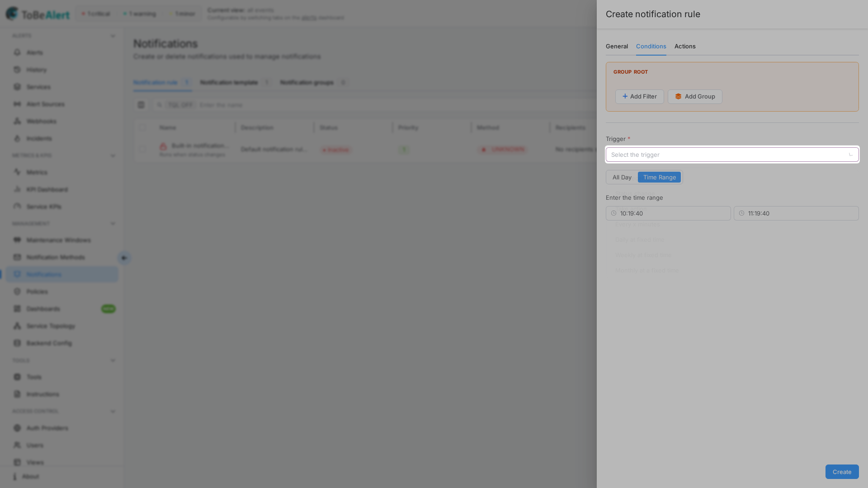
Task: Open Maintenance Windows icon in sidebar
Action: click(17, 240)
